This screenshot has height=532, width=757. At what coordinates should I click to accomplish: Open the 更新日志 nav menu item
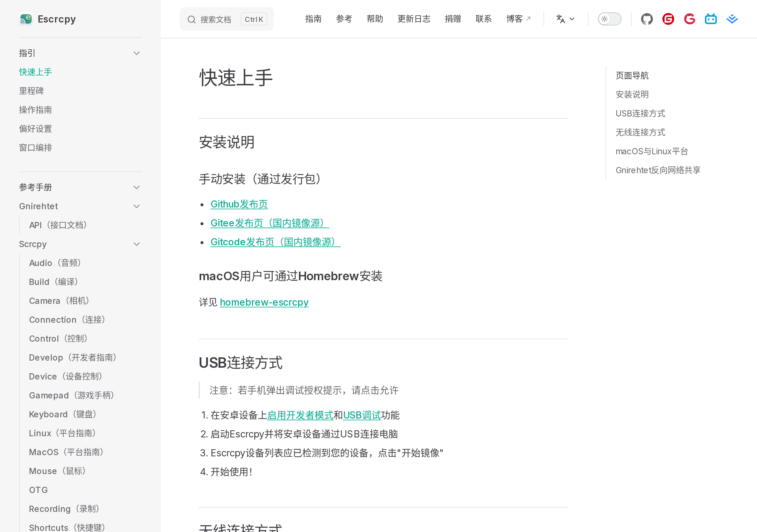(x=414, y=19)
